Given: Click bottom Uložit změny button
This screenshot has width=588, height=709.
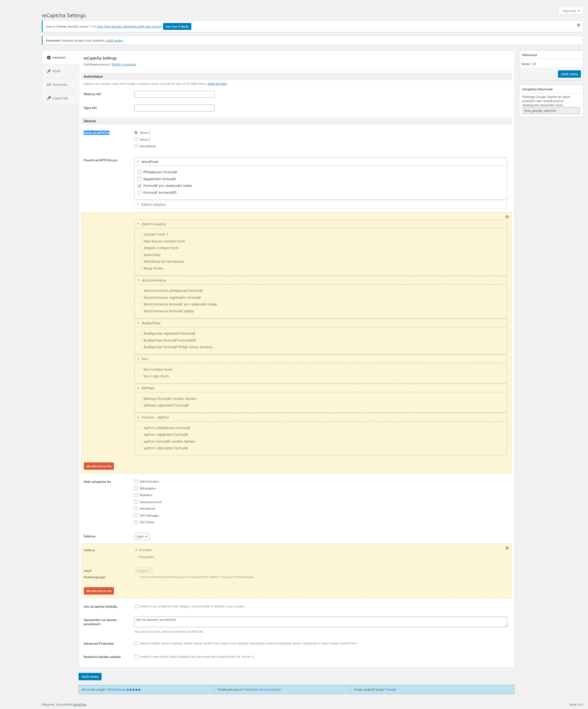Looking at the screenshot, I should (x=90, y=677).
